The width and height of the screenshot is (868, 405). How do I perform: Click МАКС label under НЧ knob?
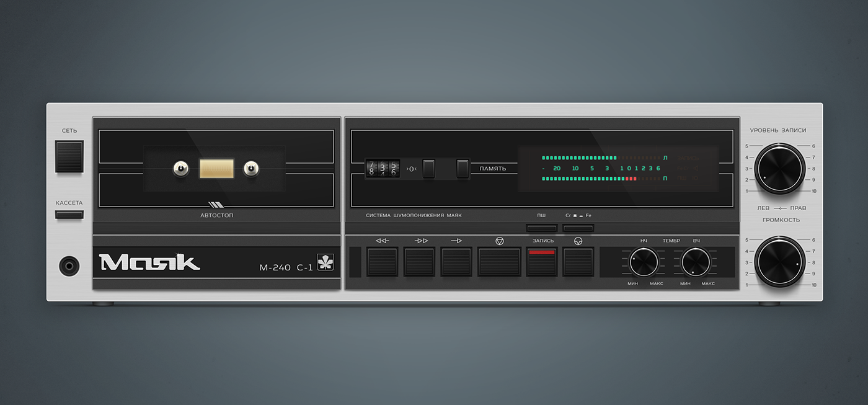tap(656, 283)
